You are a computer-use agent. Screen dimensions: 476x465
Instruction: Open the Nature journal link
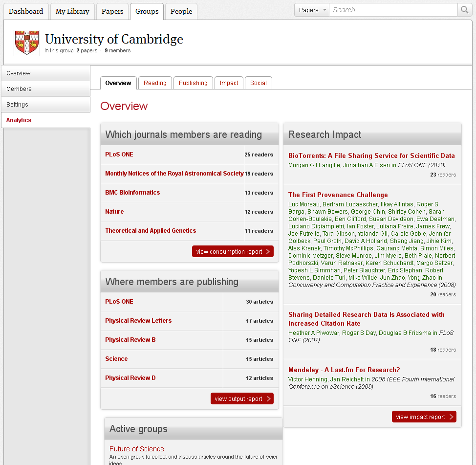coord(114,212)
